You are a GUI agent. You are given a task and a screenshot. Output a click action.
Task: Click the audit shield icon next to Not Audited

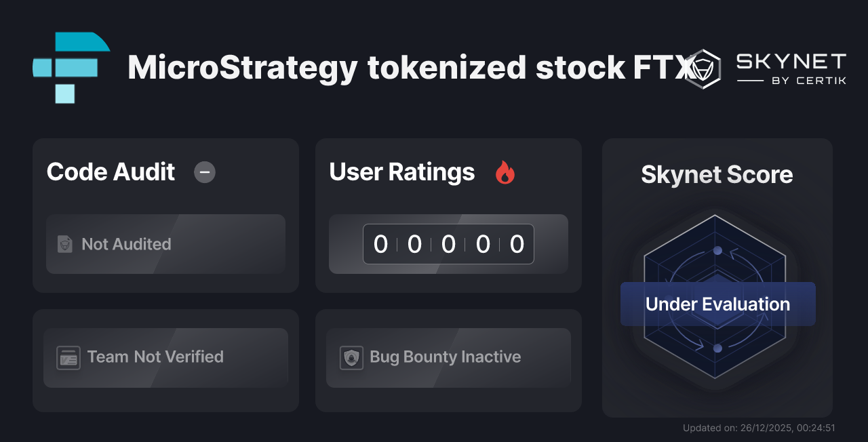[65, 245]
